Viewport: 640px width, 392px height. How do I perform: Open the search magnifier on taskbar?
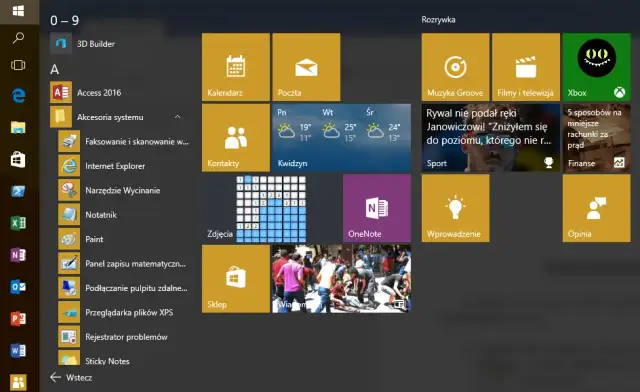pyautogui.click(x=18, y=38)
